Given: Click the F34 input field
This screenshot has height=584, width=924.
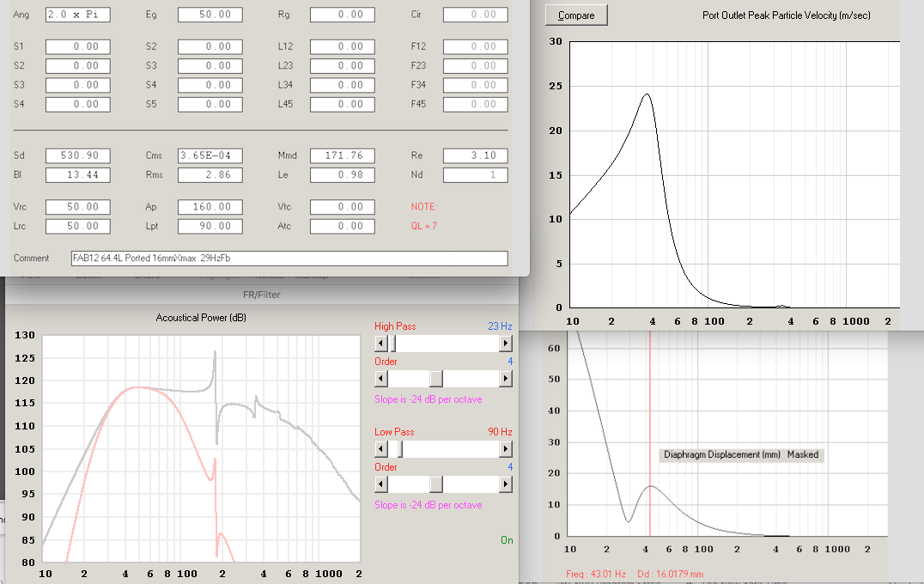Looking at the screenshot, I should tap(476, 85).
